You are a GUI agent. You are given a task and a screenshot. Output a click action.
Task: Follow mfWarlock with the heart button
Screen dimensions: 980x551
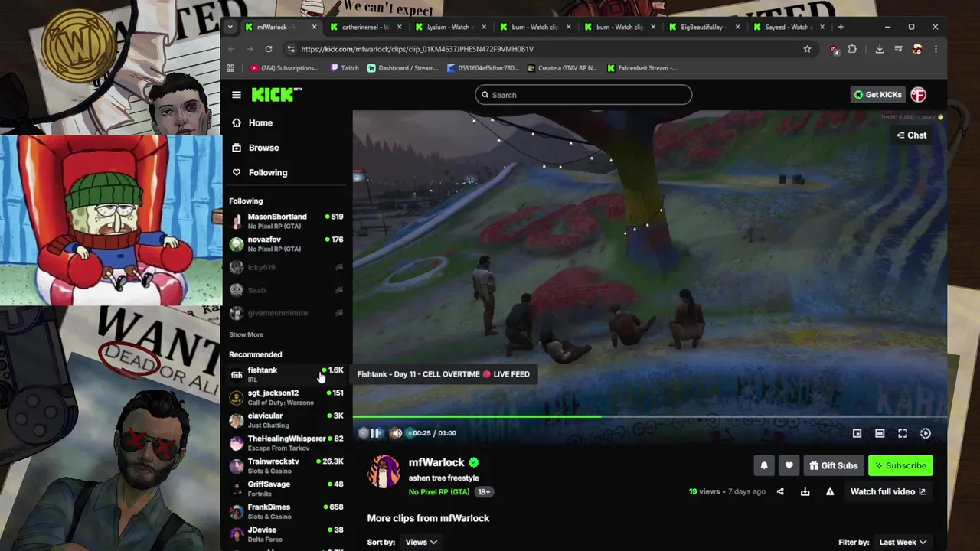tap(789, 465)
